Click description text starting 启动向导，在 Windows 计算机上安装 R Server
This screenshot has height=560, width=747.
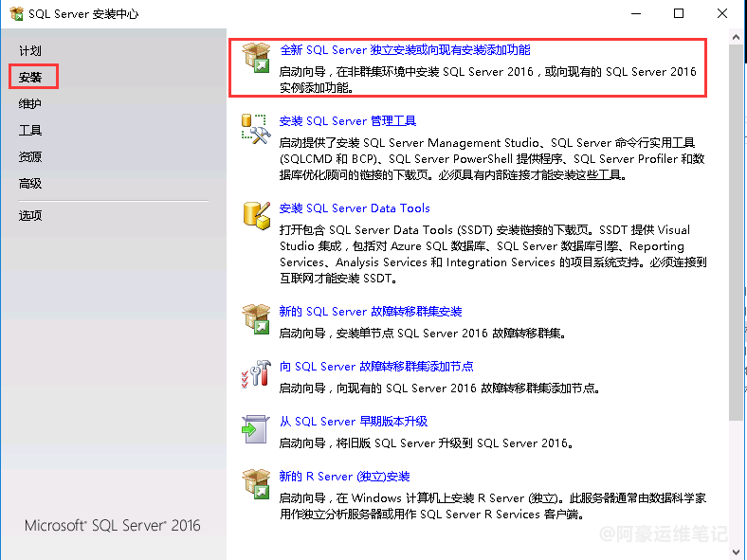click(493, 506)
